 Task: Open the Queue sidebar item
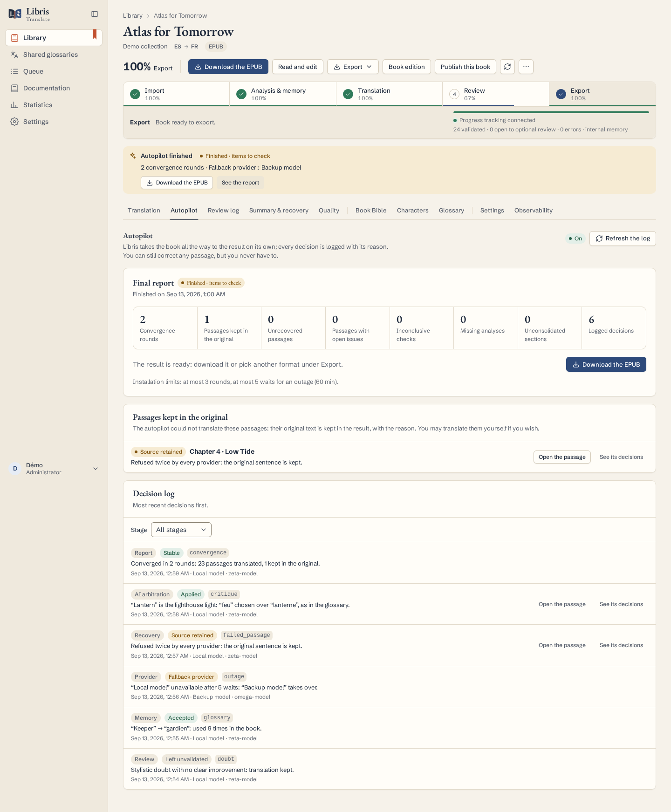(54, 71)
